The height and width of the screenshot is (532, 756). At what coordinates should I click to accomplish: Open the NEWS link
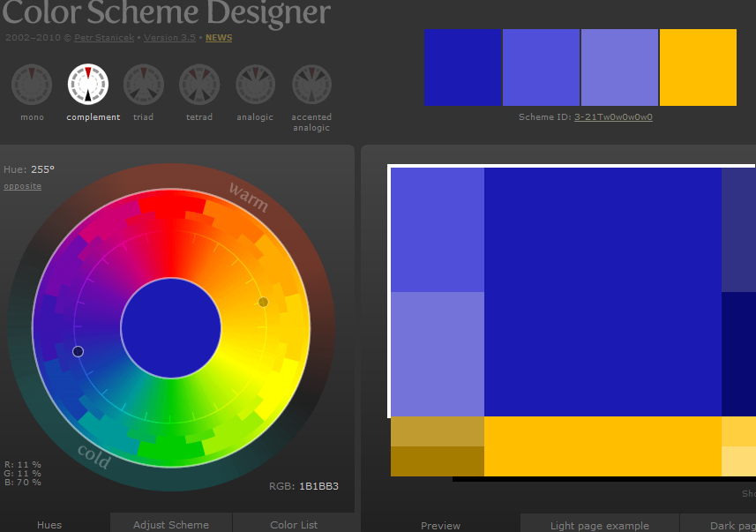[x=218, y=38]
